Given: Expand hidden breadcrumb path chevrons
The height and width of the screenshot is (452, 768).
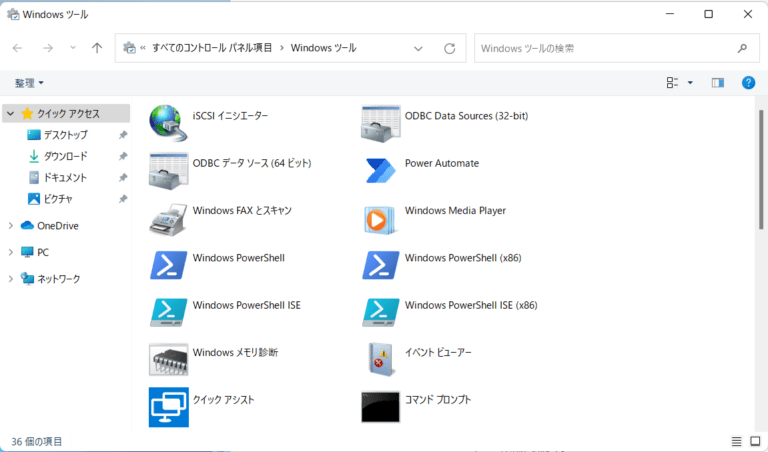Looking at the screenshot, I should pyautogui.click(x=143, y=48).
